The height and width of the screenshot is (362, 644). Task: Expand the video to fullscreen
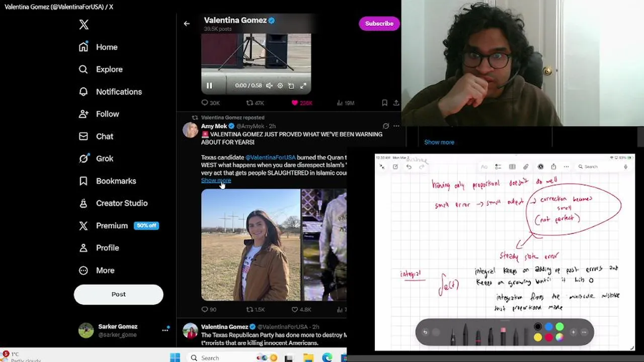(x=303, y=86)
